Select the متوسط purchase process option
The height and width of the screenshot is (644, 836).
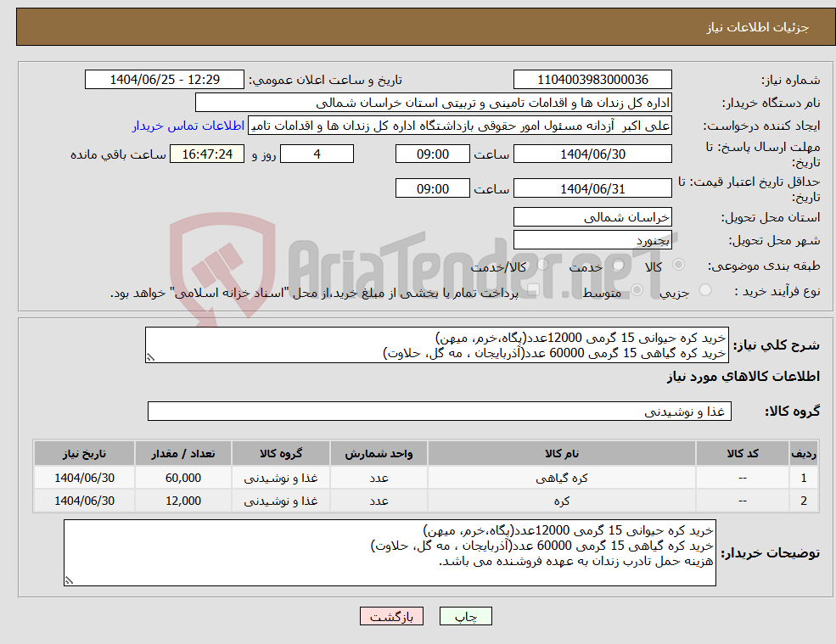pos(636,289)
